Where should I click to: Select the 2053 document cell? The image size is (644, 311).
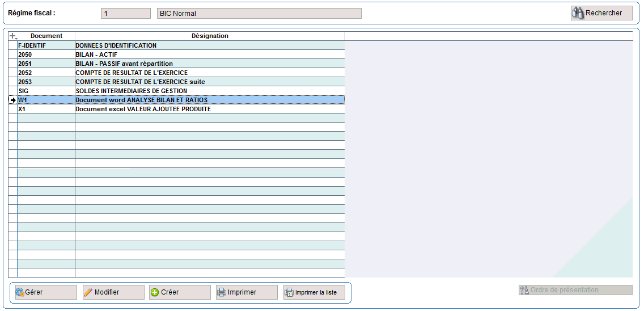point(46,82)
